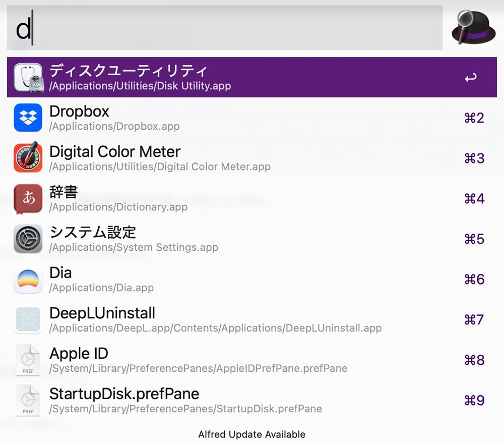
Task: Click the System Settings gear icon
Action: click(28, 239)
